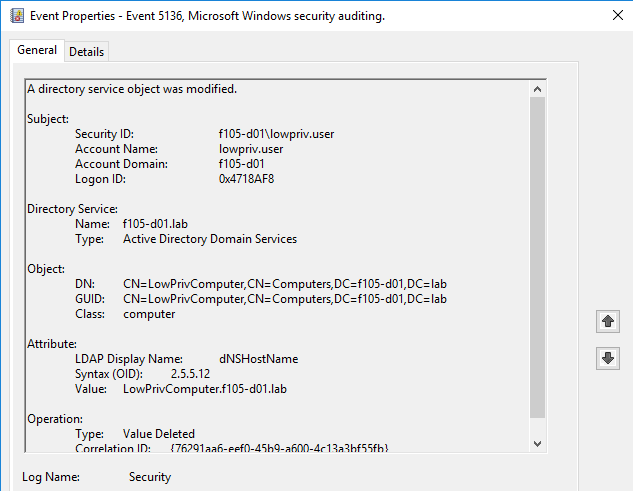Viewport: 633px width, 491px height.
Task: Switch to the Details tab
Action: point(86,52)
